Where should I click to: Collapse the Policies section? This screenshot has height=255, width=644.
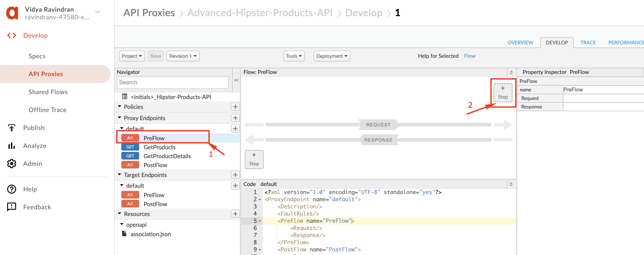pyautogui.click(x=119, y=107)
